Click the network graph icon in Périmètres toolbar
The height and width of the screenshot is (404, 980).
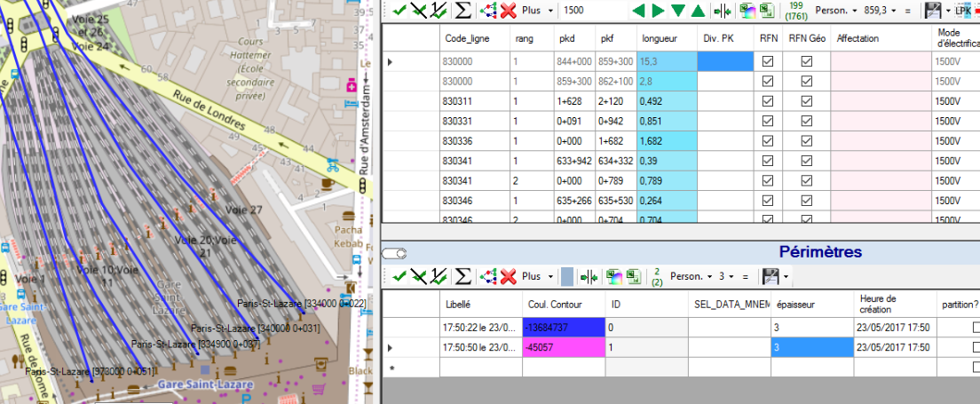coord(487,276)
